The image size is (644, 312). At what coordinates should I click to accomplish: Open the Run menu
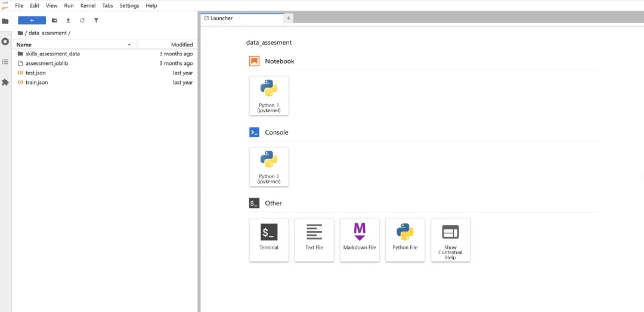coord(69,6)
